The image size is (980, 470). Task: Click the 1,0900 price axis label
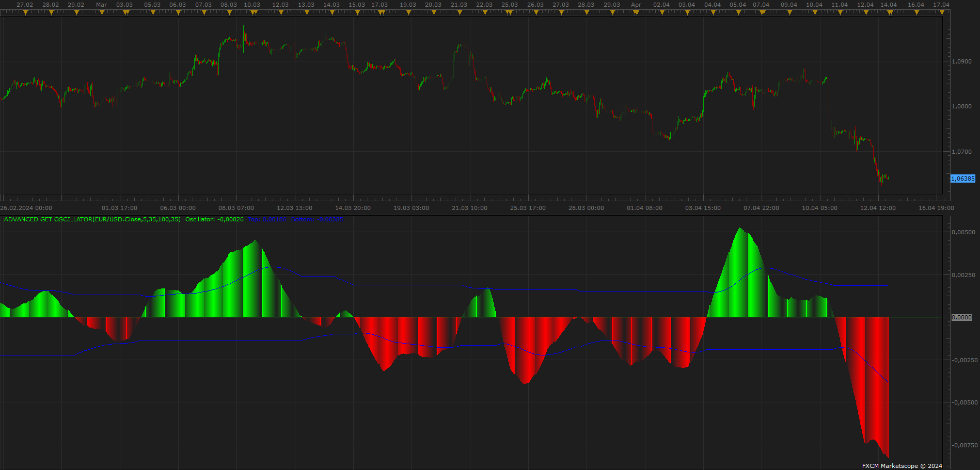[961, 61]
